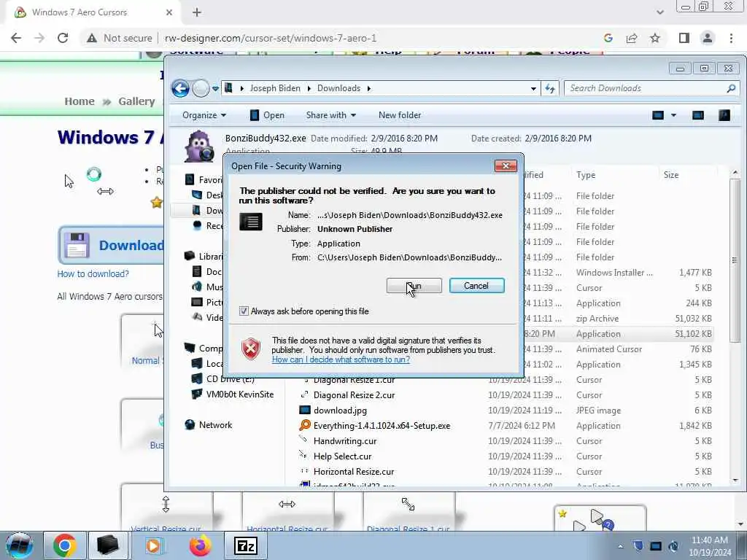Click Run in the Security Warning dialog
747x560 pixels.
[x=414, y=286]
